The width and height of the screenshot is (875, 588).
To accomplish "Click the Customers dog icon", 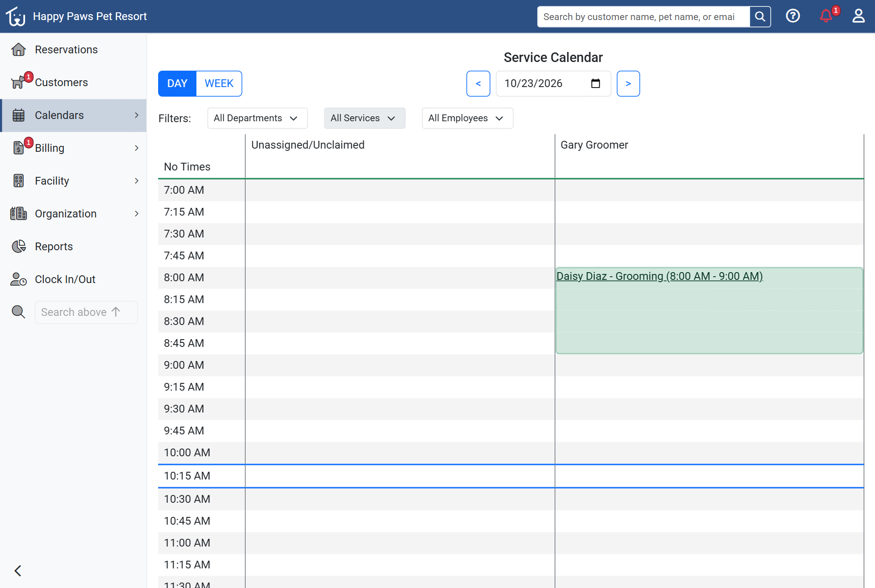I will pos(18,83).
